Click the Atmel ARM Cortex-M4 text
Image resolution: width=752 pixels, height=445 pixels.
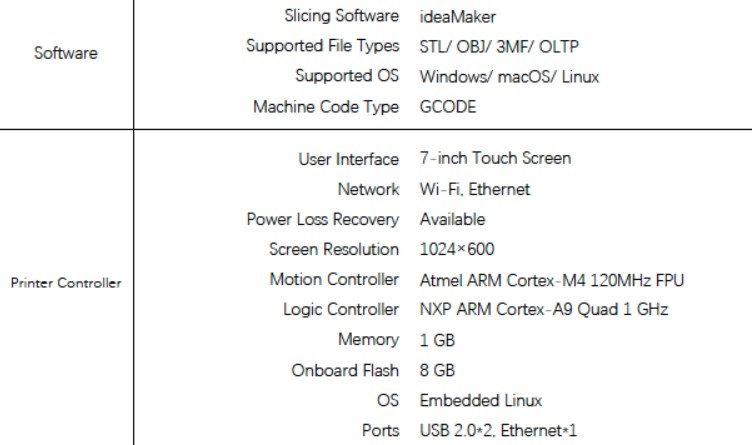pos(503,280)
